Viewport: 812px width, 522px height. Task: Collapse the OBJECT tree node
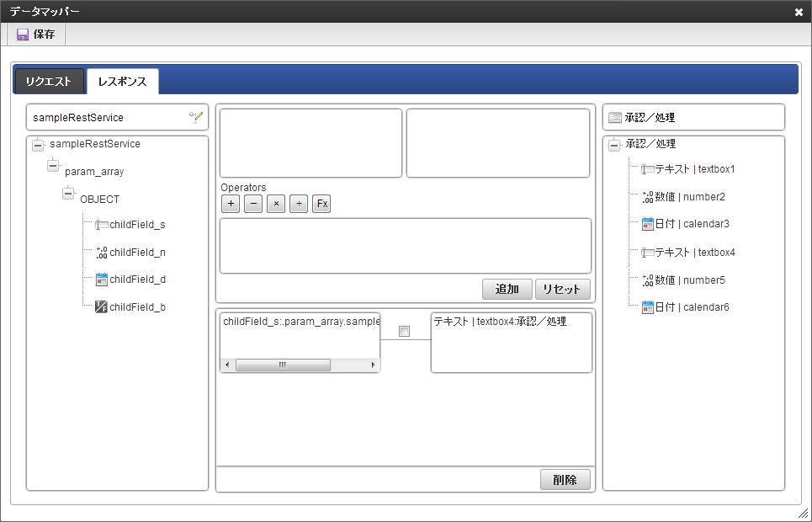pos(68,194)
